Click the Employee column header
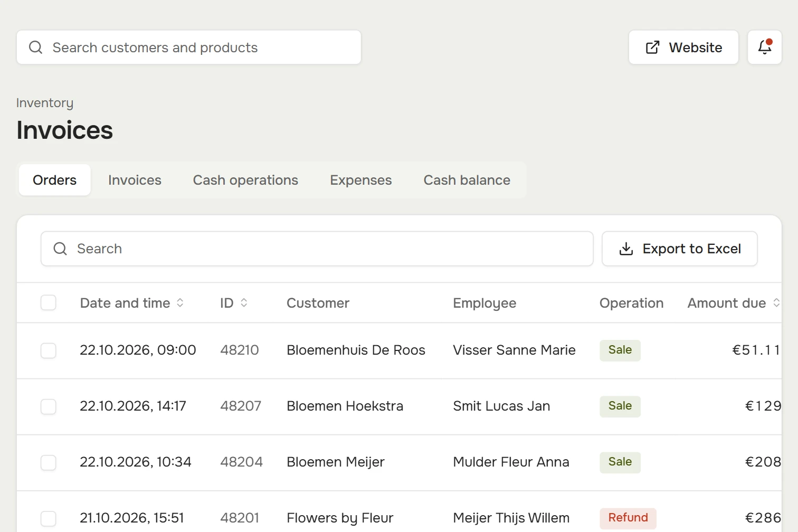 484,303
